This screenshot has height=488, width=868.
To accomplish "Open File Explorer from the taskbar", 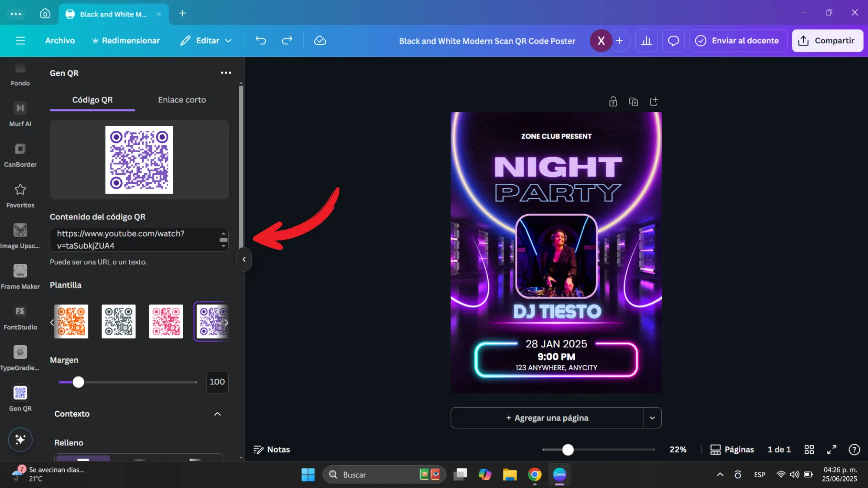I will click(510, 475).
